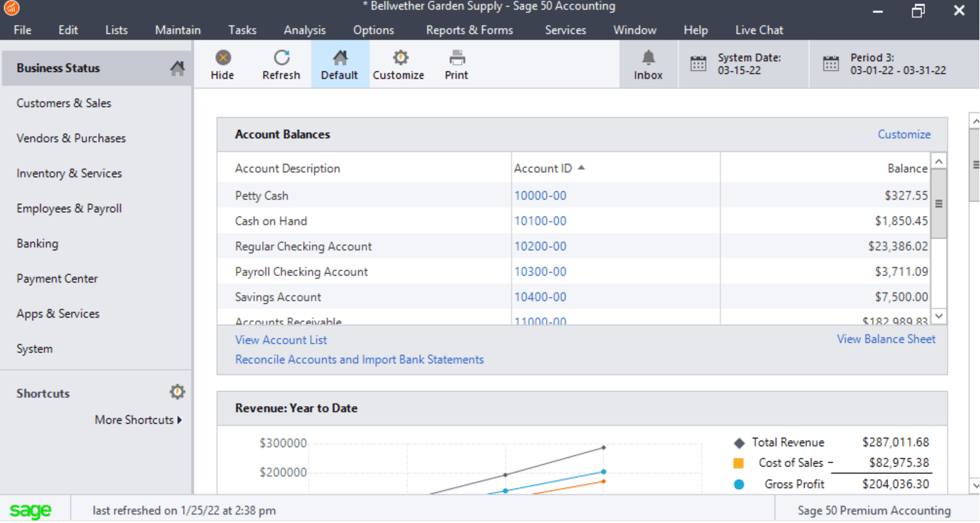The image size is (980, 523).
Task: Go to Vendors & Purchases
Action: pyautogui.click(x=71, y=138)
